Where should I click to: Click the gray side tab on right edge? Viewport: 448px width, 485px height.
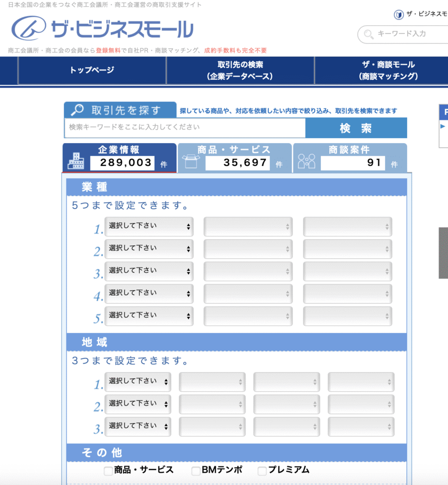(443, 253)
